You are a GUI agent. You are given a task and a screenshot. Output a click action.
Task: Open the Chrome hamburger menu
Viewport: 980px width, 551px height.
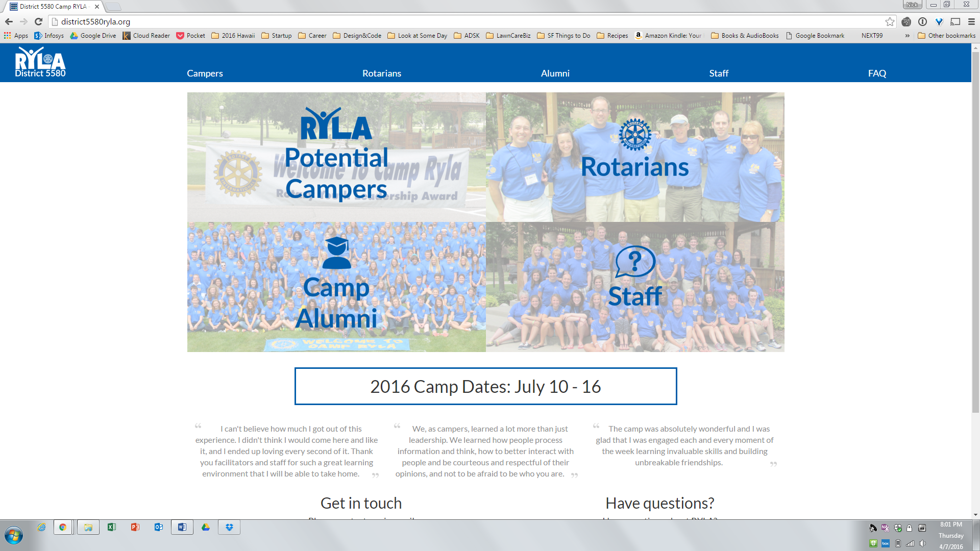tap(971, 21)
